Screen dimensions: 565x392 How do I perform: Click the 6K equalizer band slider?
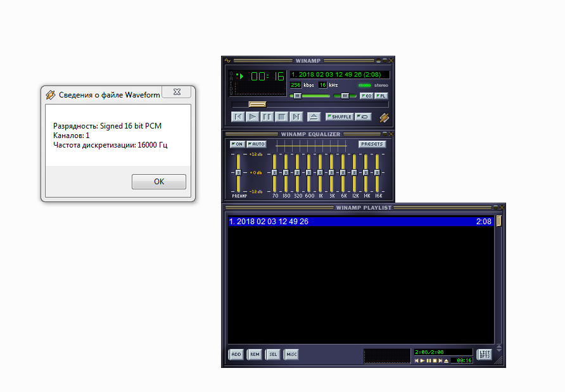343,173
